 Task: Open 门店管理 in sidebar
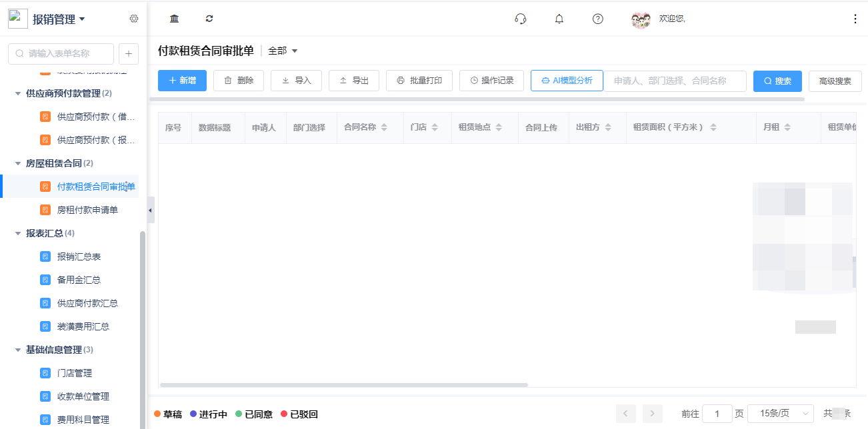click(75, 373)
